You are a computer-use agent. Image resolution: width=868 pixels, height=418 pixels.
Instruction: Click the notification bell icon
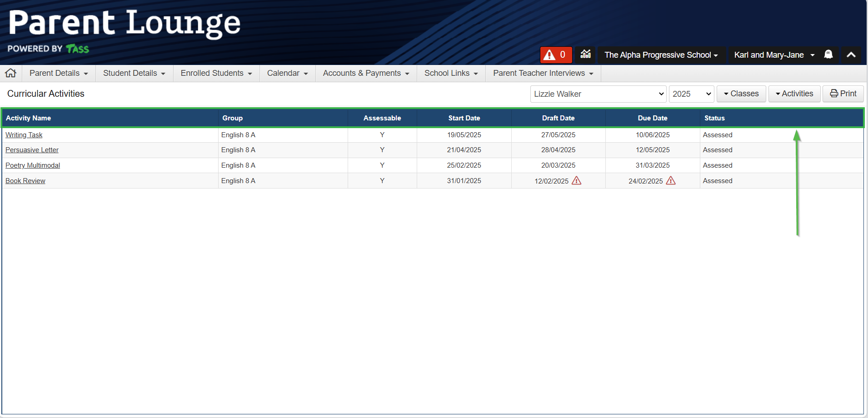tap(828, 55)
